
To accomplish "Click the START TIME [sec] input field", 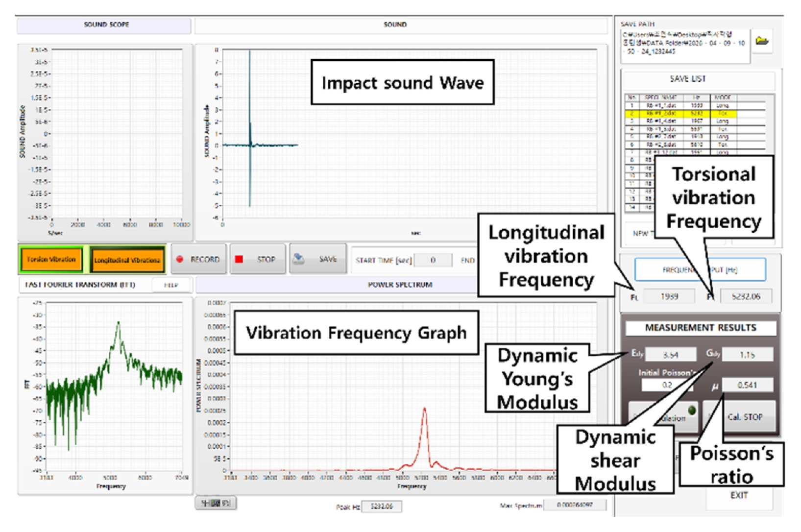I will tap(433, 260).
